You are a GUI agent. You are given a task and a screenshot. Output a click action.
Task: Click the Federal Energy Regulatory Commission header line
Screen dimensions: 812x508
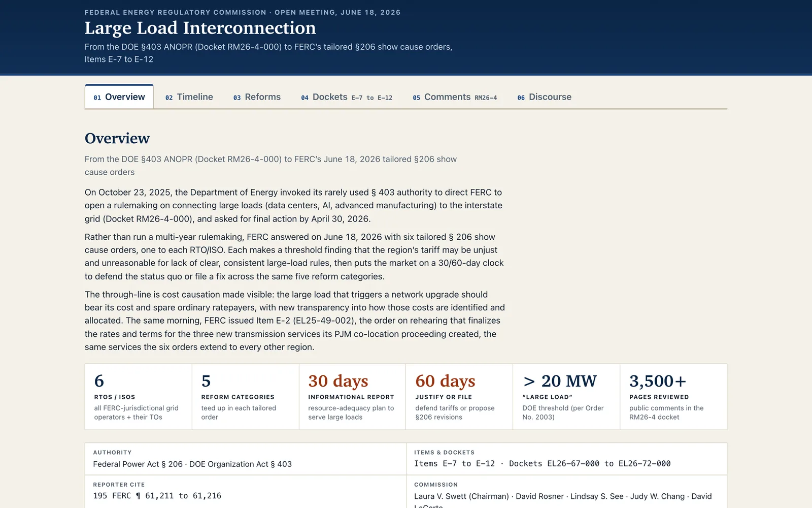(x=243, y=12)
